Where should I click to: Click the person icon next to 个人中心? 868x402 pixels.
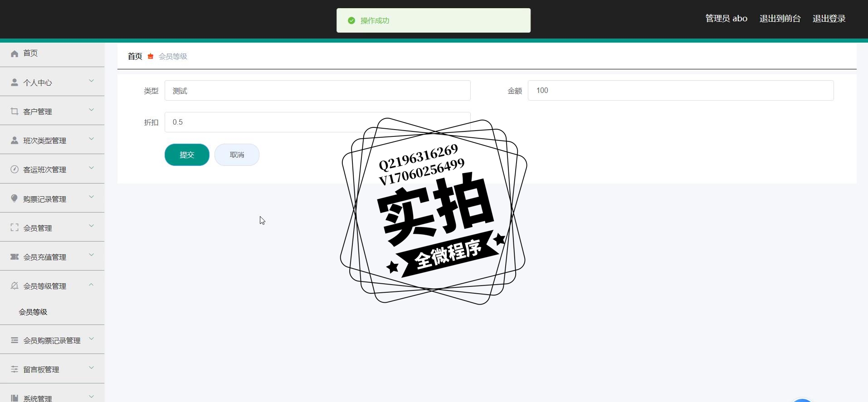pos(15,82)
